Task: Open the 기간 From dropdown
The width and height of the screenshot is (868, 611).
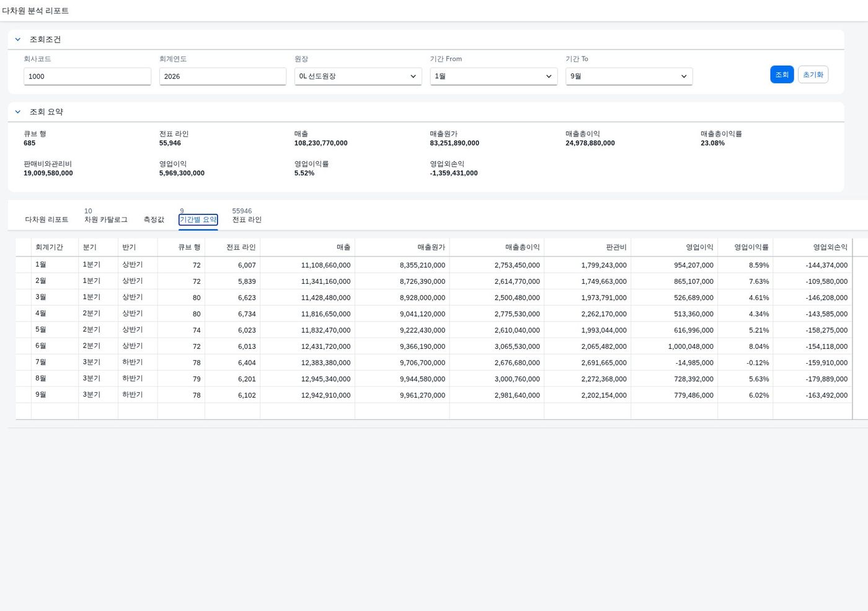Action: [494, 76]
